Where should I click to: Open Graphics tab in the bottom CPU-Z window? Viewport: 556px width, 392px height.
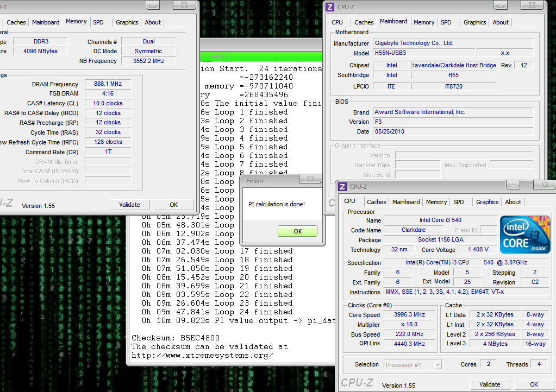487,202
